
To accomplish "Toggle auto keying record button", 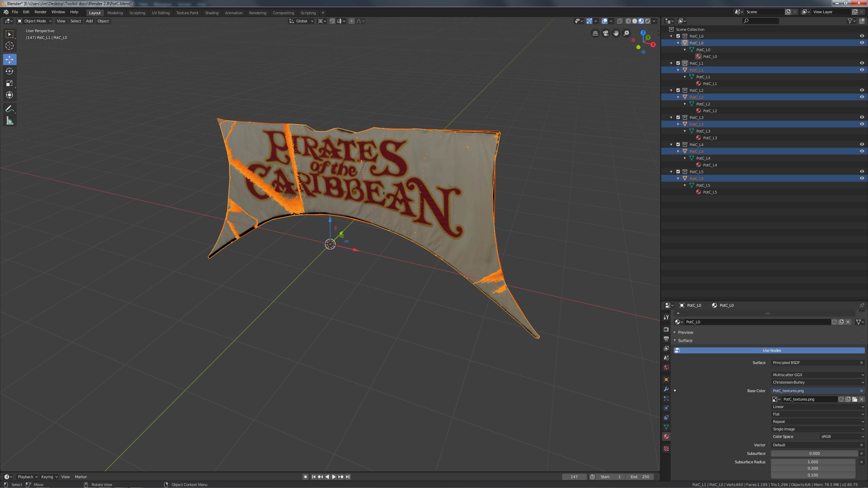I will (x=305, y=477).
